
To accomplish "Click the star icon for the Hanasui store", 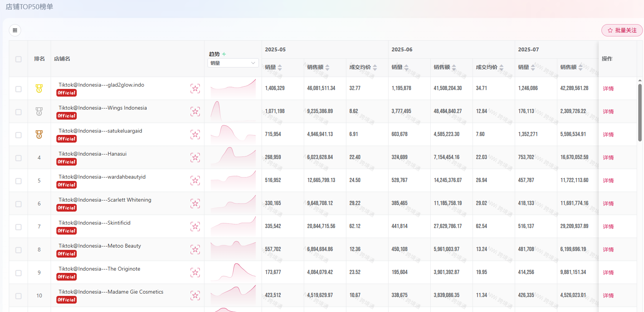I will (x=195, y=158).
